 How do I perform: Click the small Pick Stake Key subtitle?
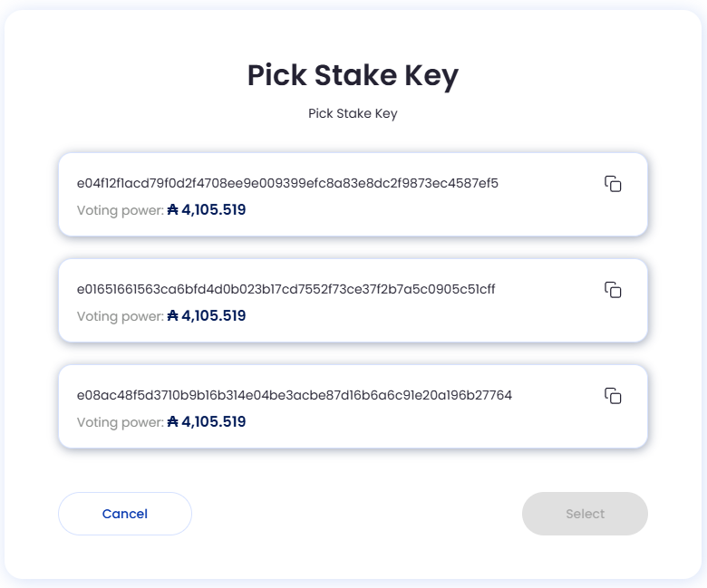coord(353,113)
